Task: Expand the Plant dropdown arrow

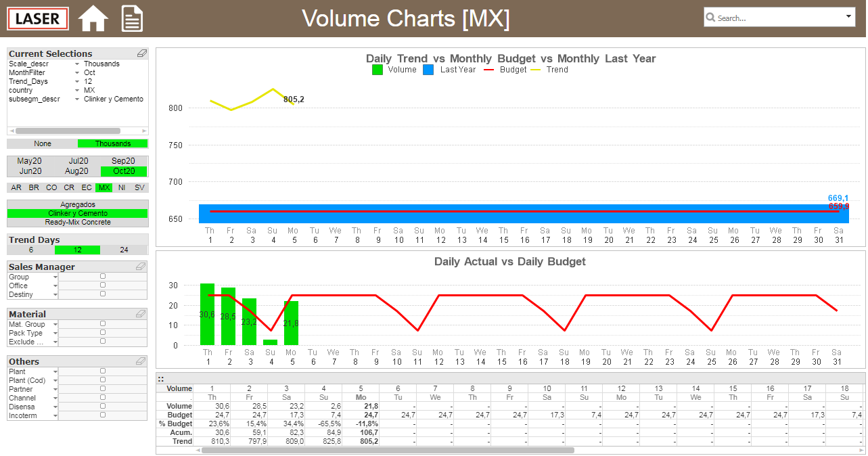Action: coord(55,371)
